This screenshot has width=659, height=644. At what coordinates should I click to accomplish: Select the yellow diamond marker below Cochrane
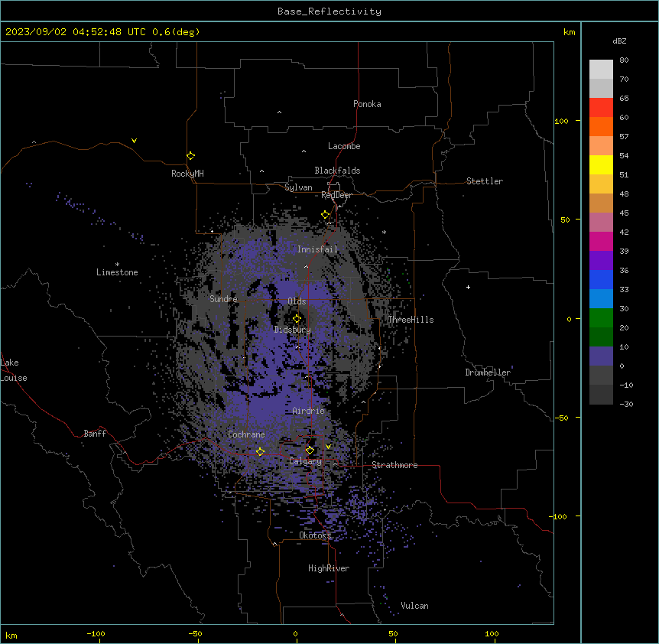tap(260, 452)
